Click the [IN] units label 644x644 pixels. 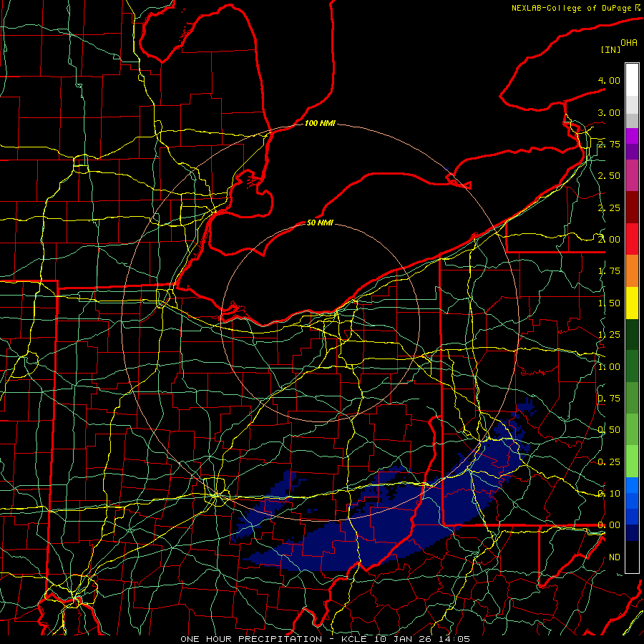610,49
